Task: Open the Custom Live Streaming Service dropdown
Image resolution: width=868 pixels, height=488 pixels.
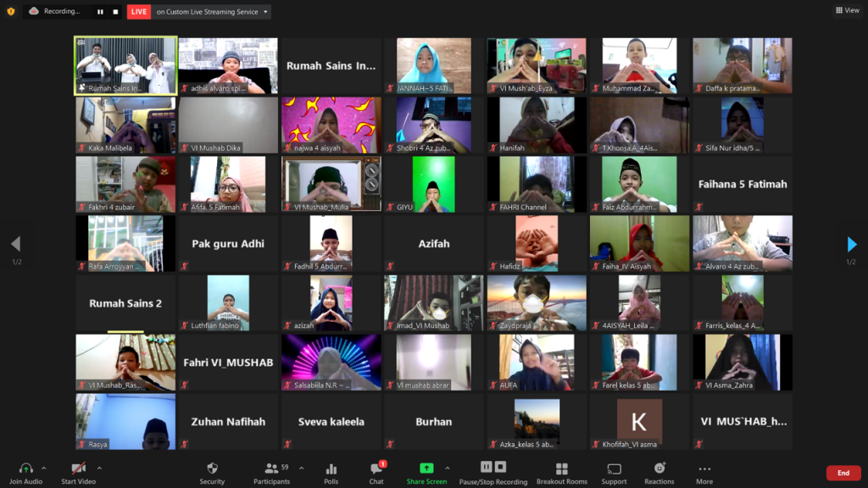Action: click(x=266, y=12)
